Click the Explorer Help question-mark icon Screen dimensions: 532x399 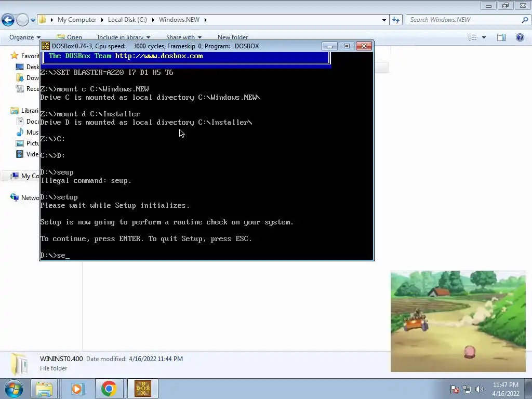click(520, 37)
